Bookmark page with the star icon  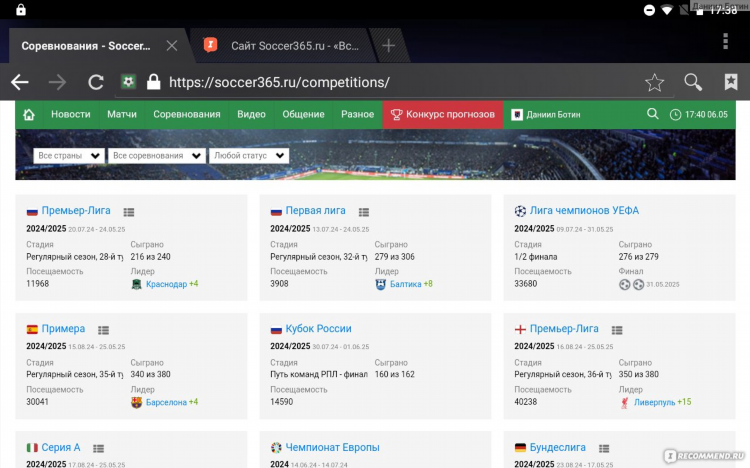(x=654, y=82)
